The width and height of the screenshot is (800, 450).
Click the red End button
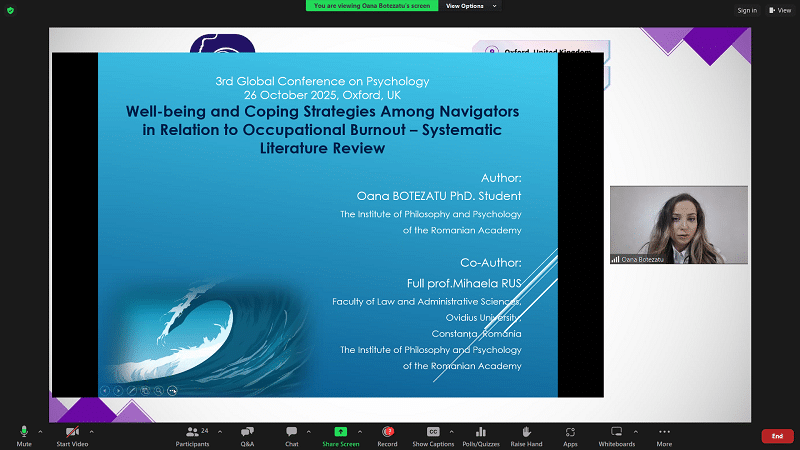coord(777,436)
